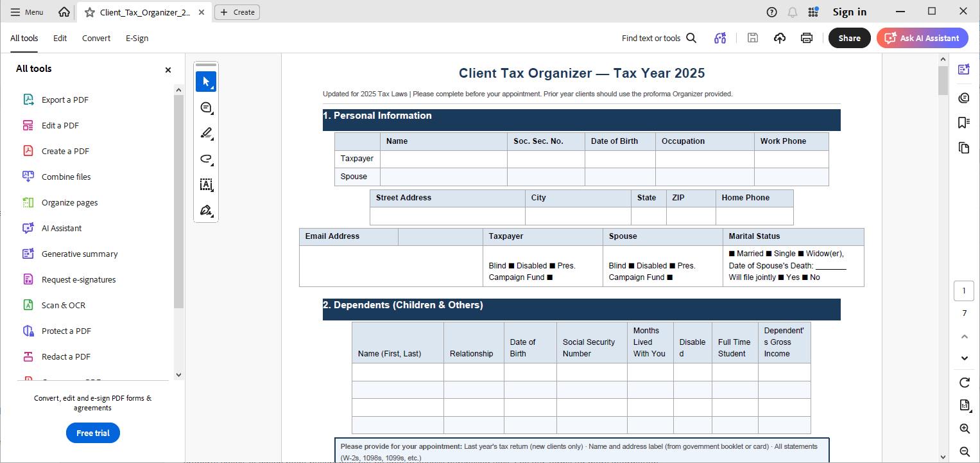980x463 pixels.
Task: Open the Export a PDF tool
Action: point(65,100)
